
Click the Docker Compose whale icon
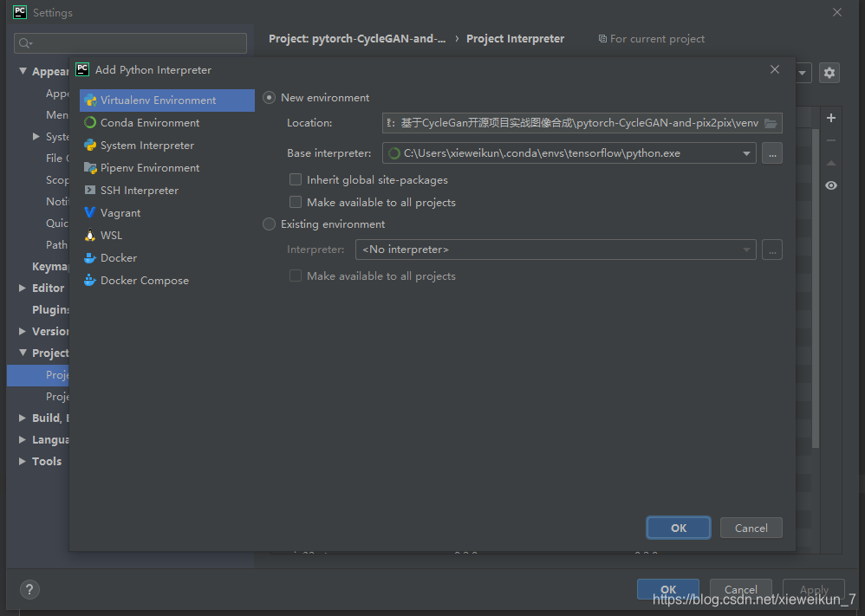tap(90, 280)
